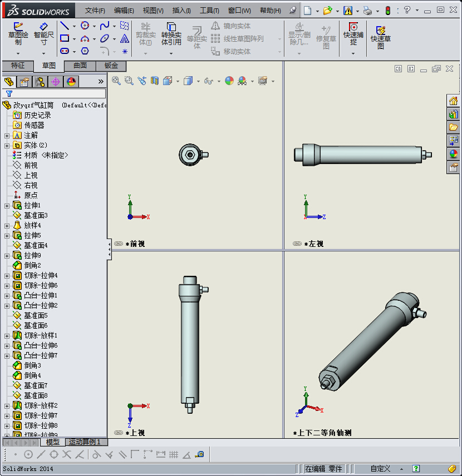Open the 文件(F) menu
462x476 pixels.
tap(95, 11)
